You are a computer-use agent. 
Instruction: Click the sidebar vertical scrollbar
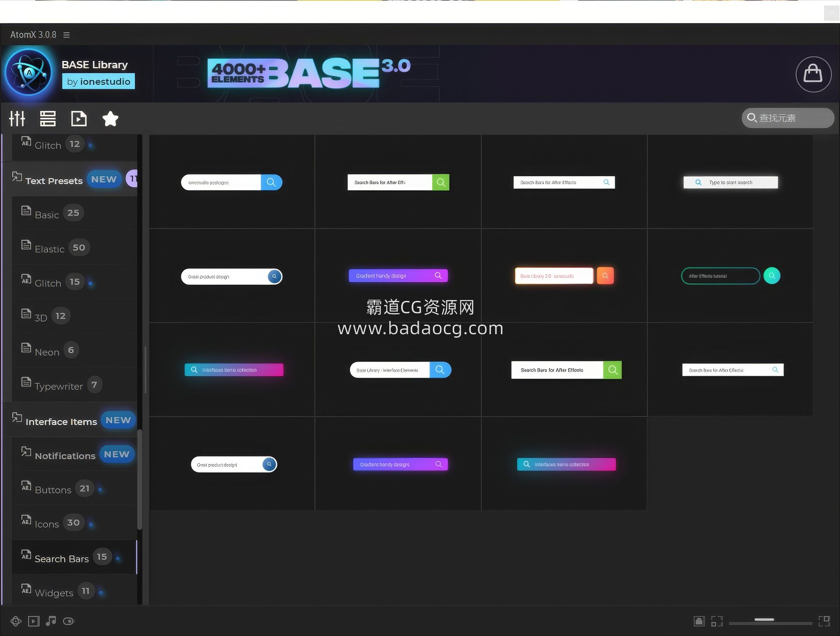(140, 479)
